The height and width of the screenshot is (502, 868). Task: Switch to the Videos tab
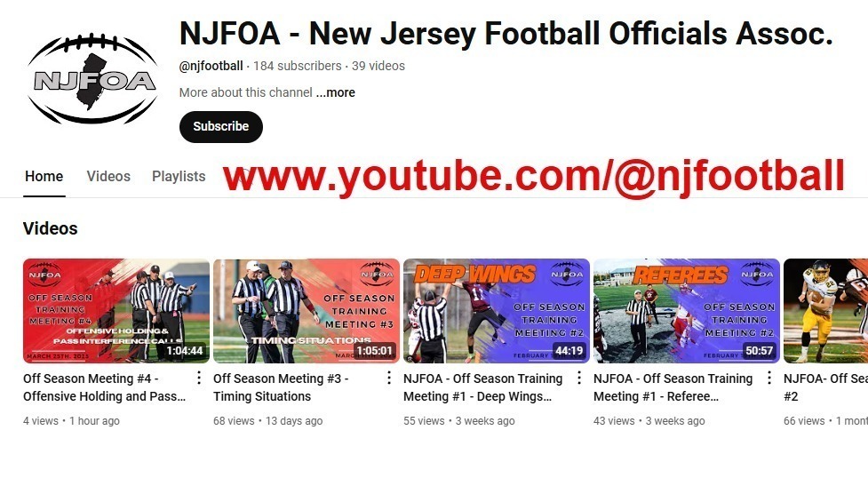point(108,177)
